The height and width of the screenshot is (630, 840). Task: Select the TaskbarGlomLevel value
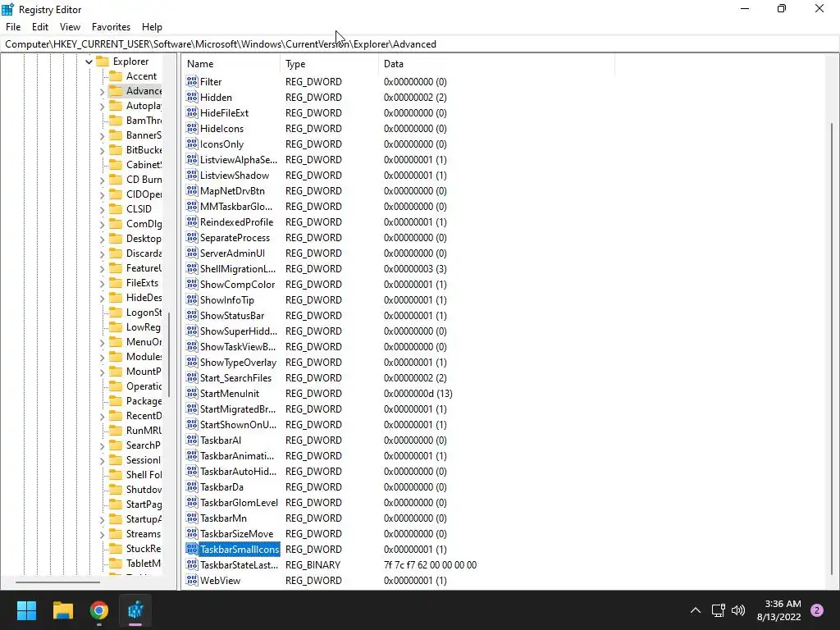[239, 503]
